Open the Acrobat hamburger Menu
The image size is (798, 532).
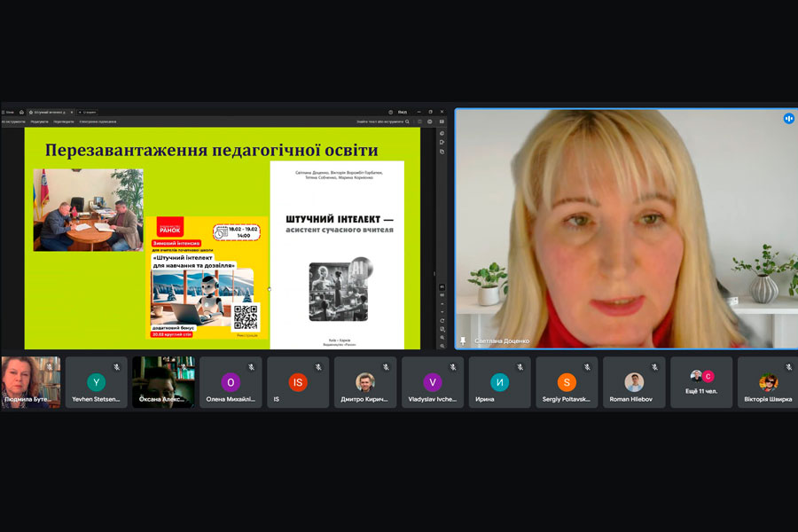[8, 112]
